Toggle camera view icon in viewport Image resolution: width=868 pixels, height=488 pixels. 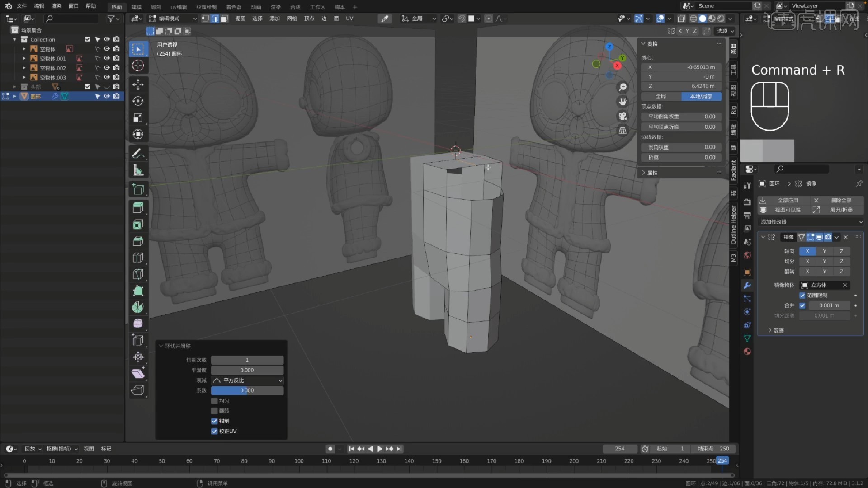623,116
